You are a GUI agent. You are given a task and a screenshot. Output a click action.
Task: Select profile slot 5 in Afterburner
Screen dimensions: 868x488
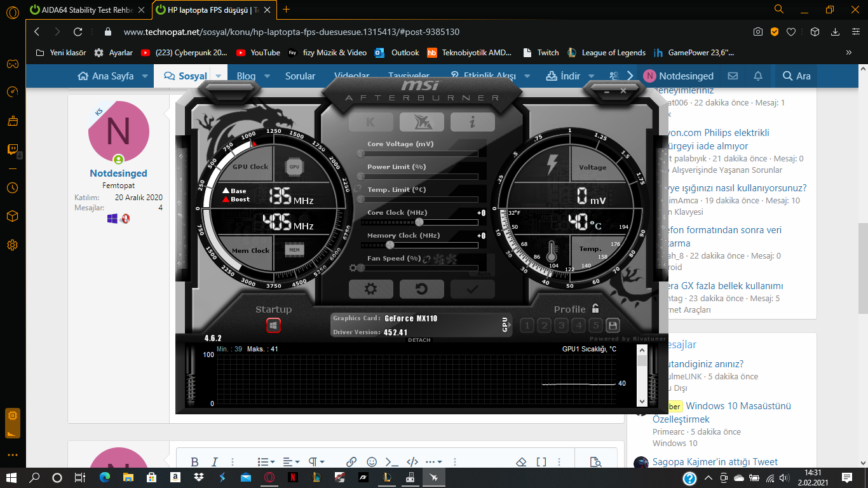click(x=595, y=326)
